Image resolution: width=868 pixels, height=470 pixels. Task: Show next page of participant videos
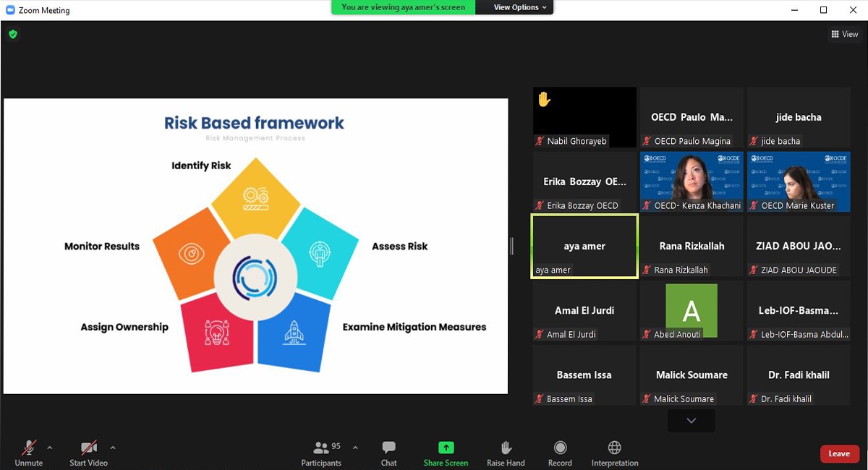691,421
